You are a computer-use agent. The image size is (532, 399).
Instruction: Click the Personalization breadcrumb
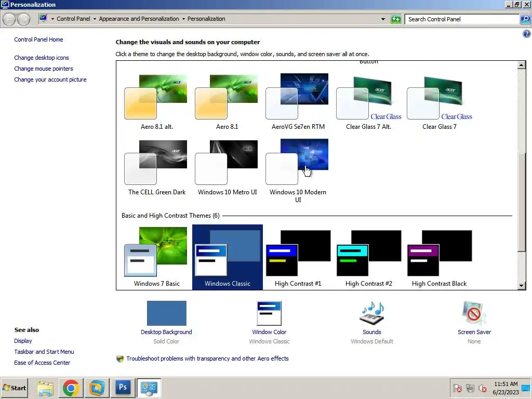pyautogui.click(x=206, y=19)
